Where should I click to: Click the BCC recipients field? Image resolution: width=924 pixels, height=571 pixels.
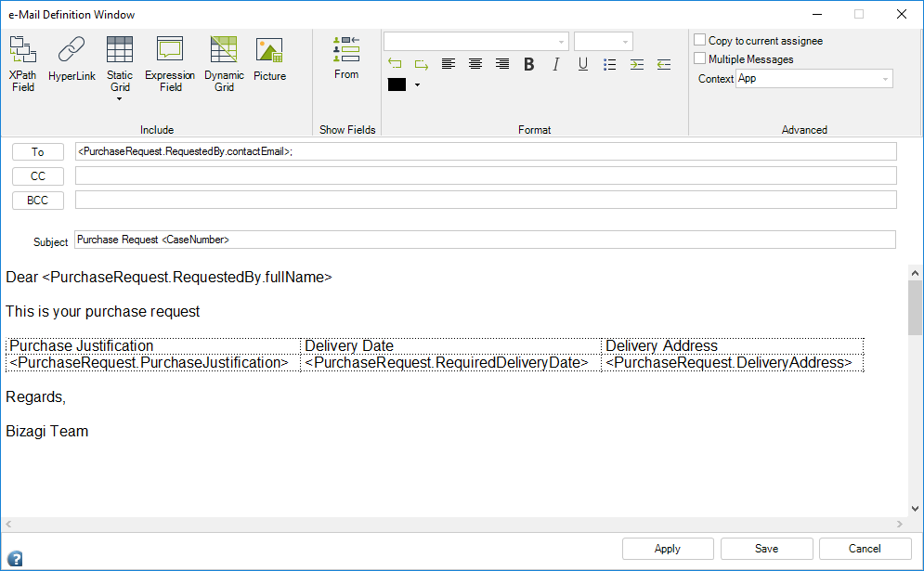click(486, 200)
